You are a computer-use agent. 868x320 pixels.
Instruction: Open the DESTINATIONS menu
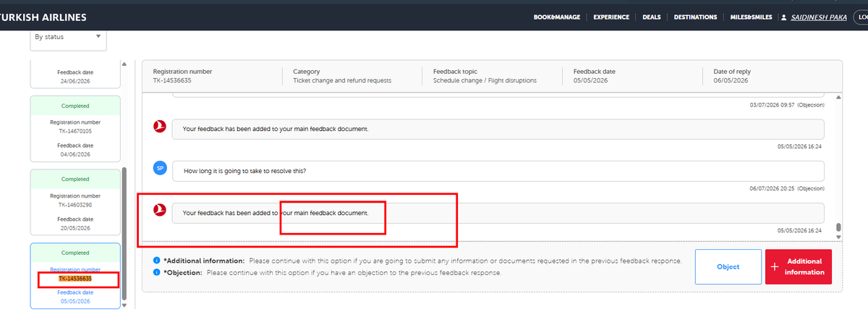(x=695, y=17)
